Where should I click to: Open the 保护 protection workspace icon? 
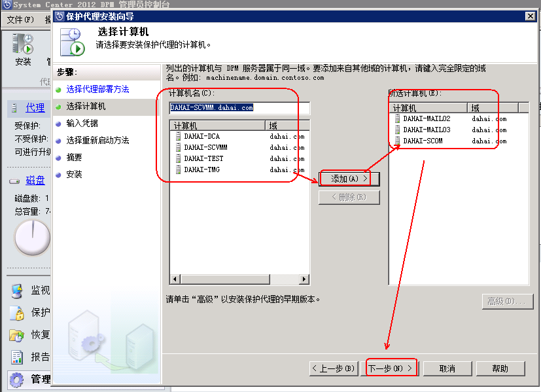16,313
